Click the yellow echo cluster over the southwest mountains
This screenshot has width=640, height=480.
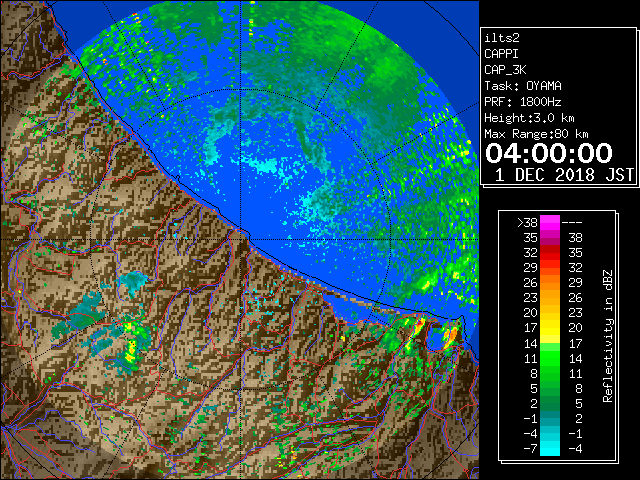coord(131,353)
